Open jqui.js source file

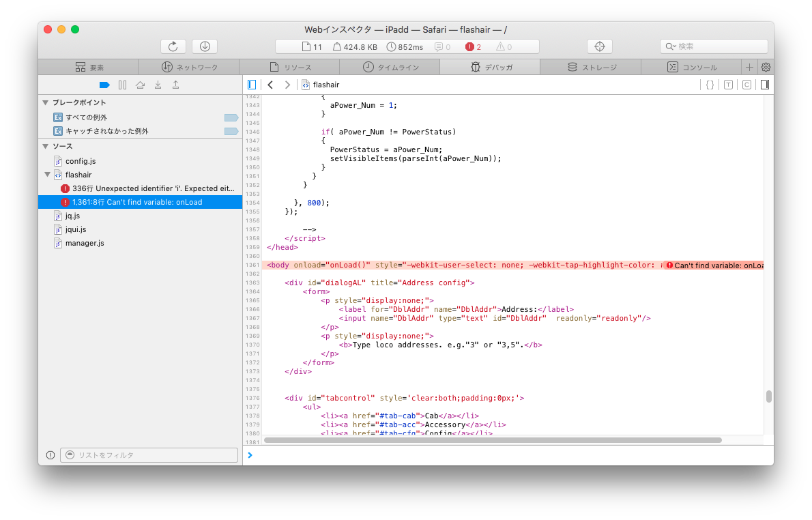tap(141, 229)
